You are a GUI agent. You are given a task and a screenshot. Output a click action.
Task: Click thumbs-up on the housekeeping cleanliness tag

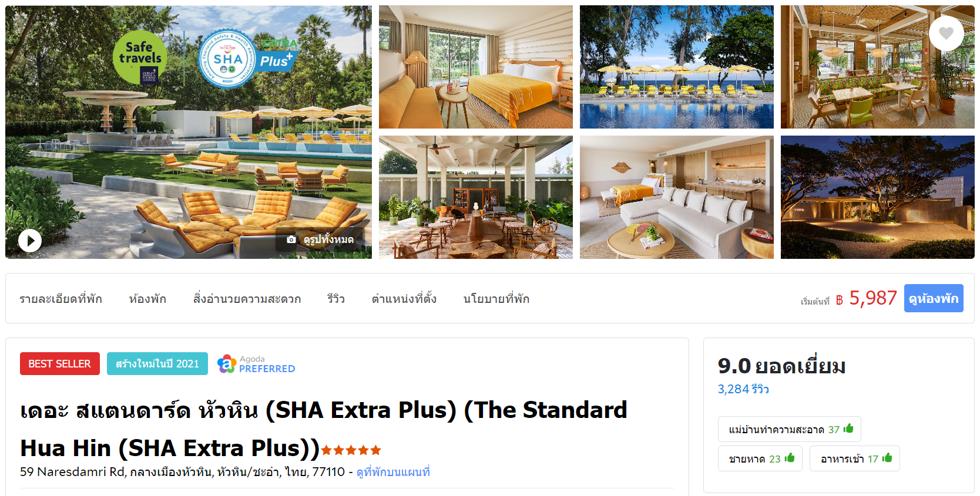coord(848,428)
